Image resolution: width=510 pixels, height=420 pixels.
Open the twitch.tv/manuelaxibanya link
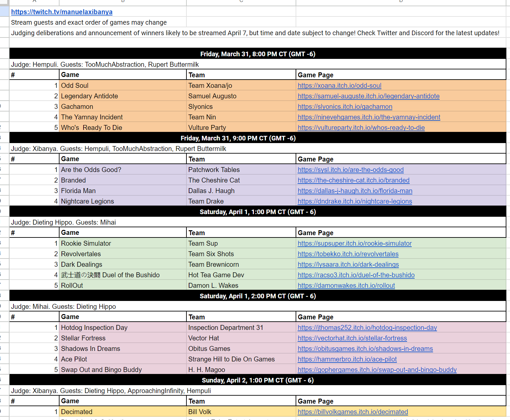[x=61, y=12]
